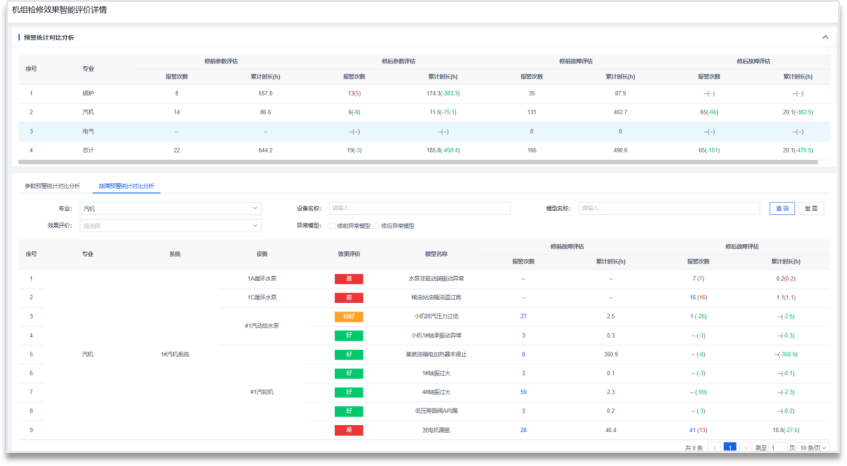Click the 设备名称 input field
This screenshot has height=466, width=847.
tap(432, 208)
